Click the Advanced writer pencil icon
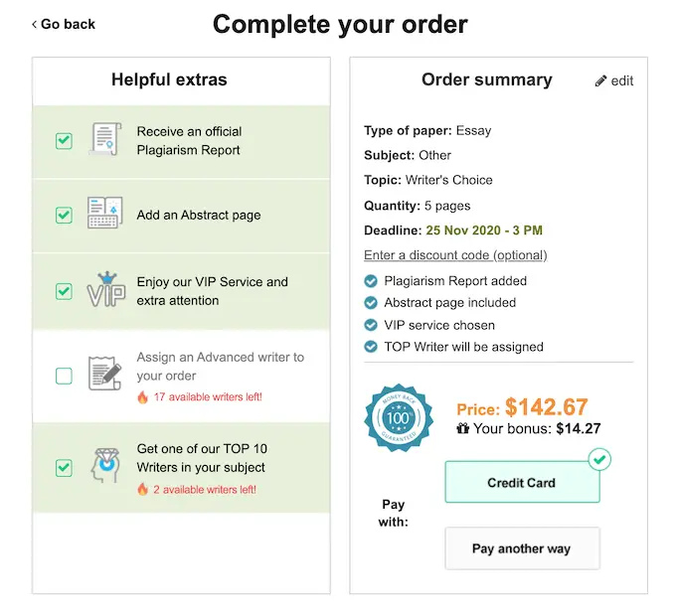 (104, 373)
